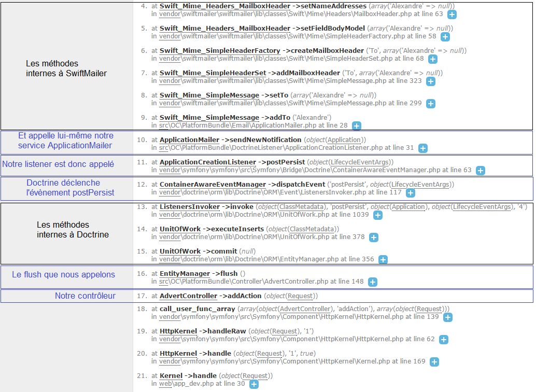The width and height of the screenshot is (536, 392).
Task: Click Swift_Mime_Headers_MailboxHeader class in trace 4
Action: coord(225,6)
